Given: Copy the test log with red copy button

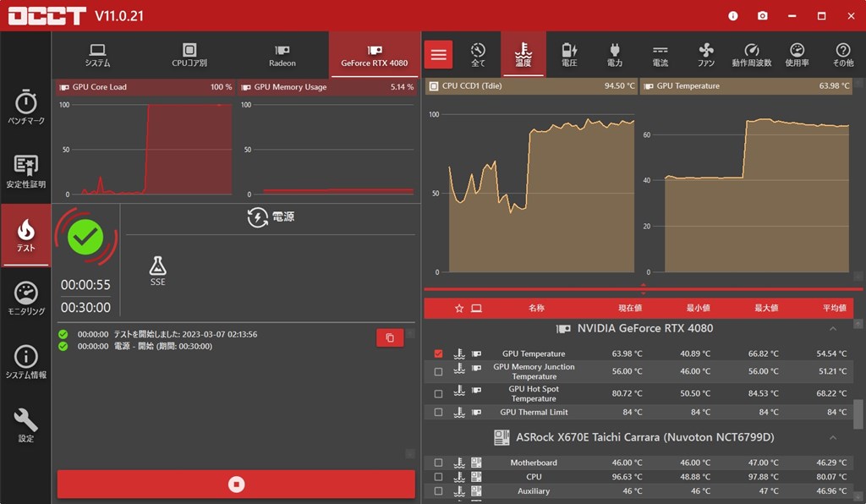Looking at the screenshot, I should [x=390, y=338].
